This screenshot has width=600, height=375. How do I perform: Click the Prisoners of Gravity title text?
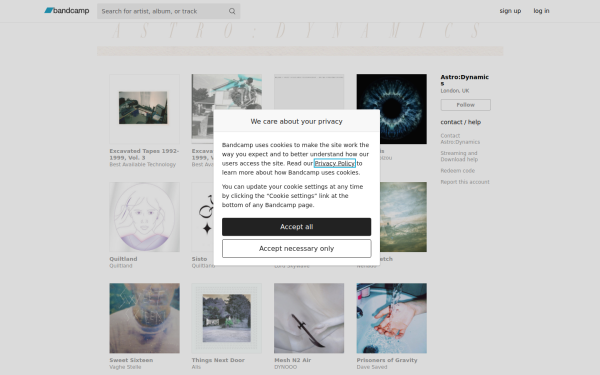click(x=387, y=360)
